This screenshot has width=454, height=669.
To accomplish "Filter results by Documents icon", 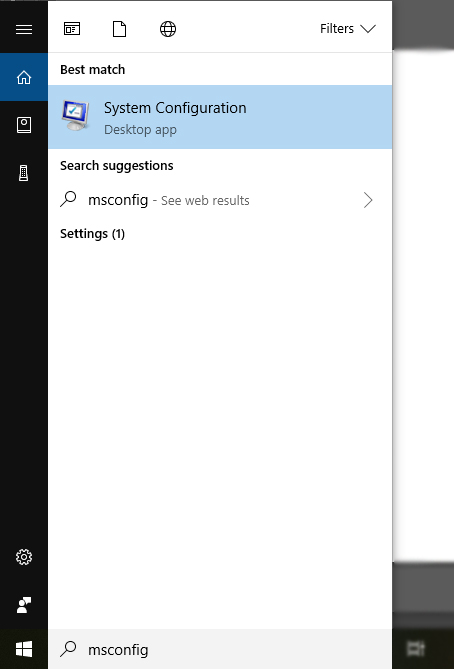I will coord(119,29).
